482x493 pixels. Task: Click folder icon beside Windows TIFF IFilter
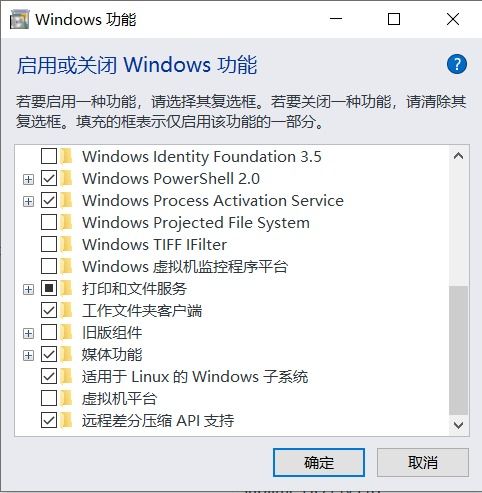(x=66, y=244)
